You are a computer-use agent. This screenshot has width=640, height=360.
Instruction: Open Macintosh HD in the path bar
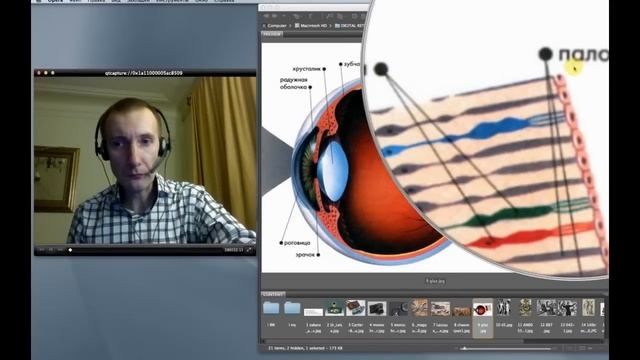311,26
